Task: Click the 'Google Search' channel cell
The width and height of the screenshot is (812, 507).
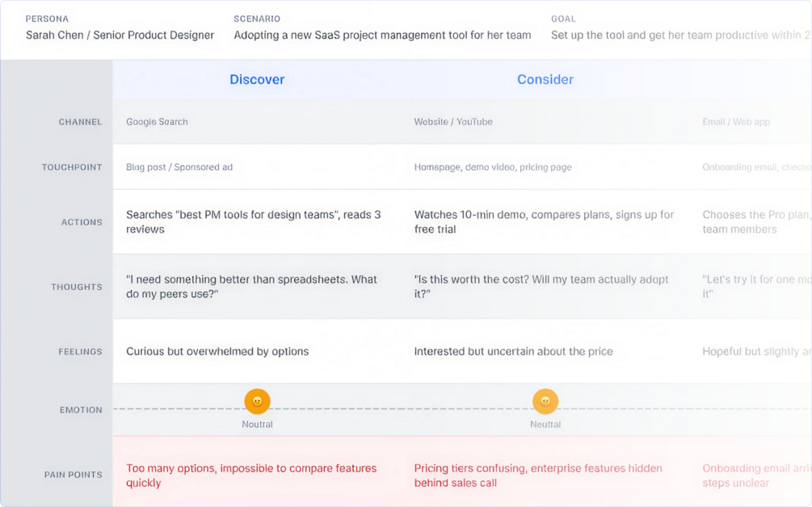Action: coord(157,122)
